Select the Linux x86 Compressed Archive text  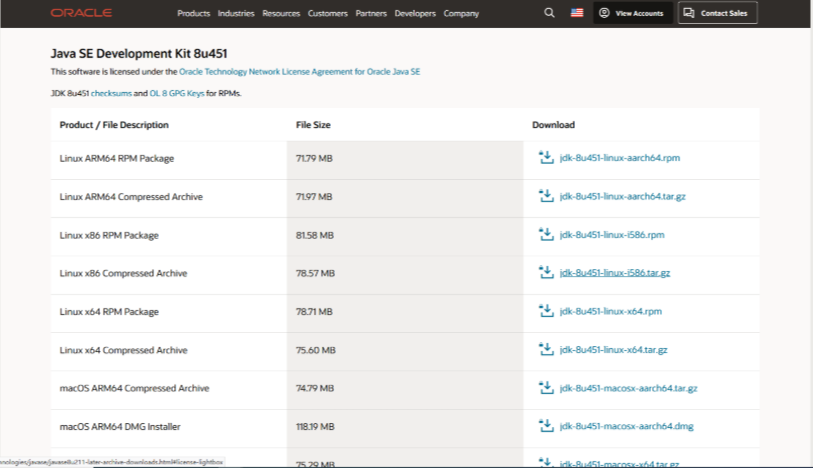click(x=123, y=273)
